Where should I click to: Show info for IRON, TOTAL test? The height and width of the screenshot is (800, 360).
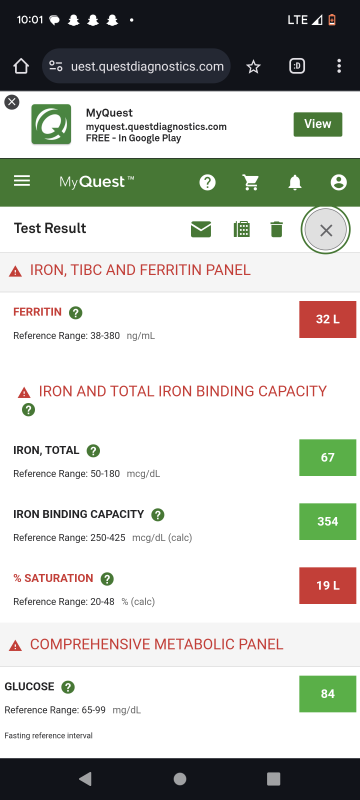93,451
